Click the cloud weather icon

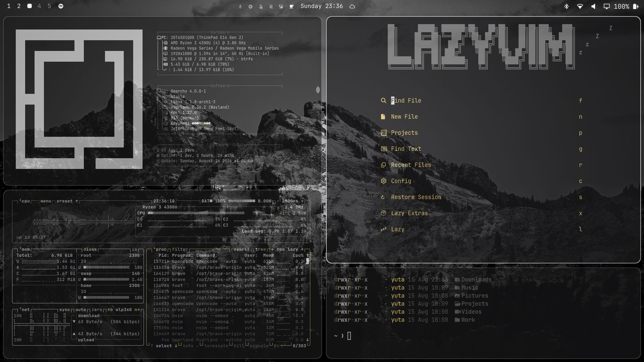352,6
